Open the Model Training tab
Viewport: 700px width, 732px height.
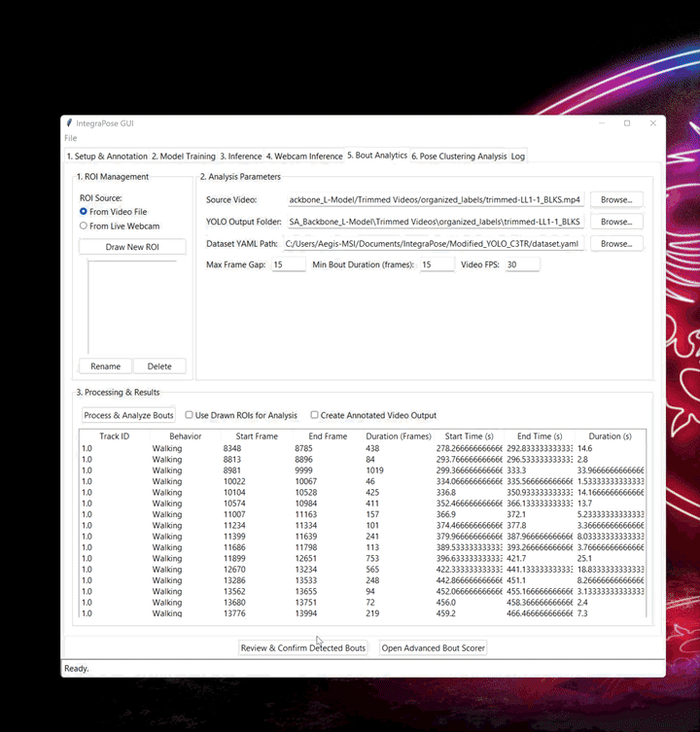point(184,156)
